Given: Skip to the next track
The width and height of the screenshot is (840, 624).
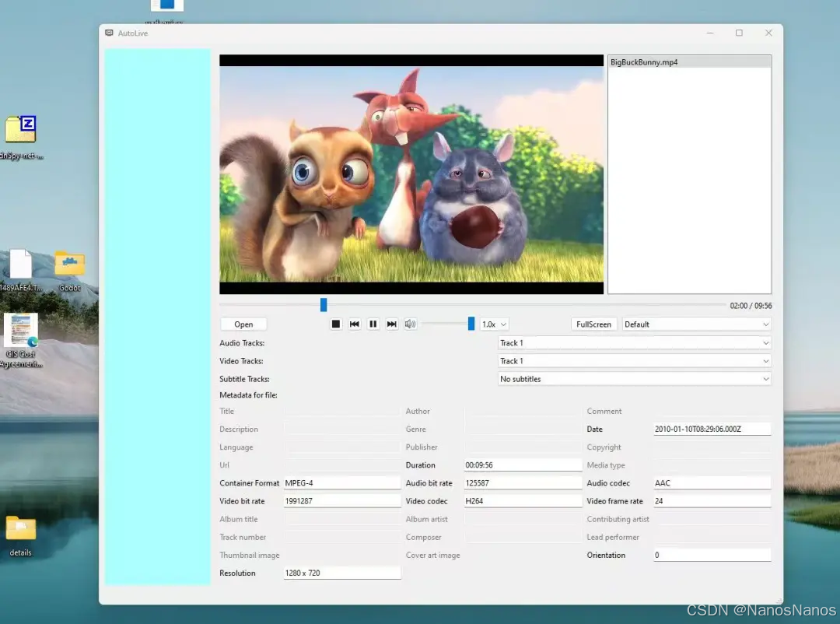Looking at the screenshot, I should 392,324.
